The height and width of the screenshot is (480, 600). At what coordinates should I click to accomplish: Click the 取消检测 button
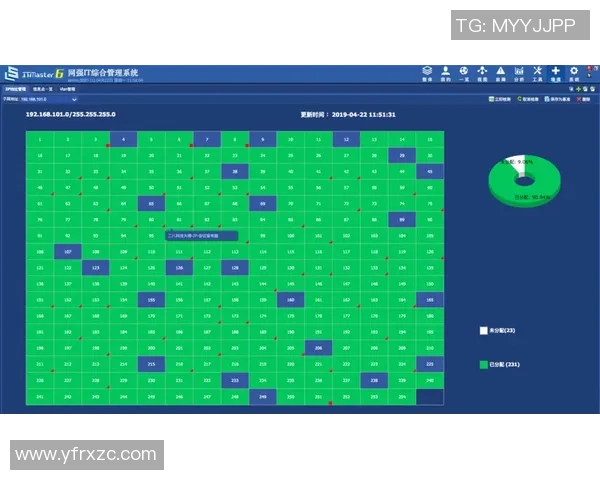[530, 100]
